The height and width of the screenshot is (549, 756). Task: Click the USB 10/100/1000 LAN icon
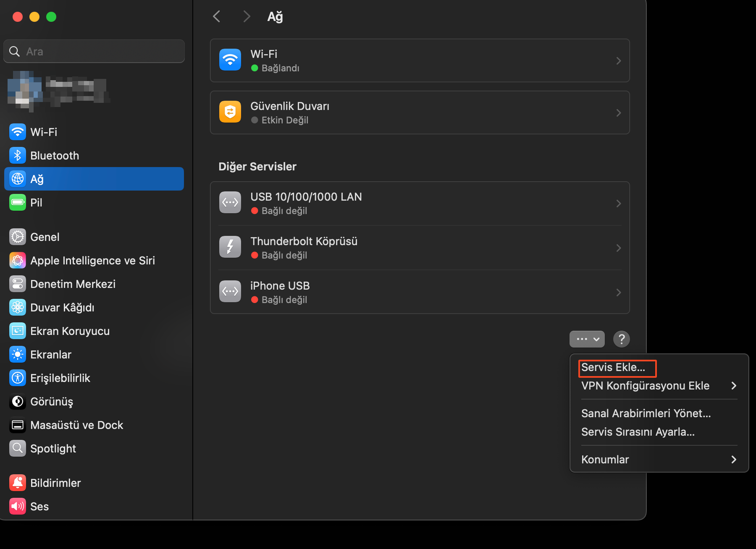click(x=230, y=202)
